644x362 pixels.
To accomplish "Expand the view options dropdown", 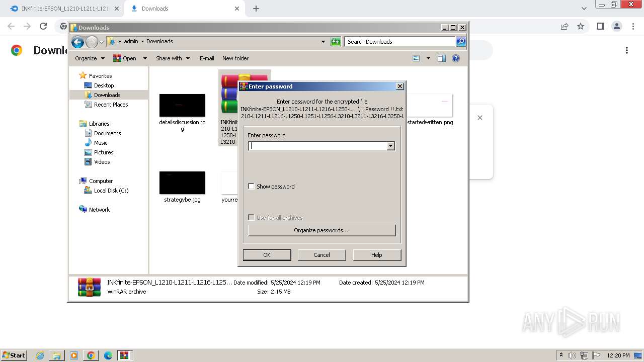I will pyautogui.click(x=428, y=58).
